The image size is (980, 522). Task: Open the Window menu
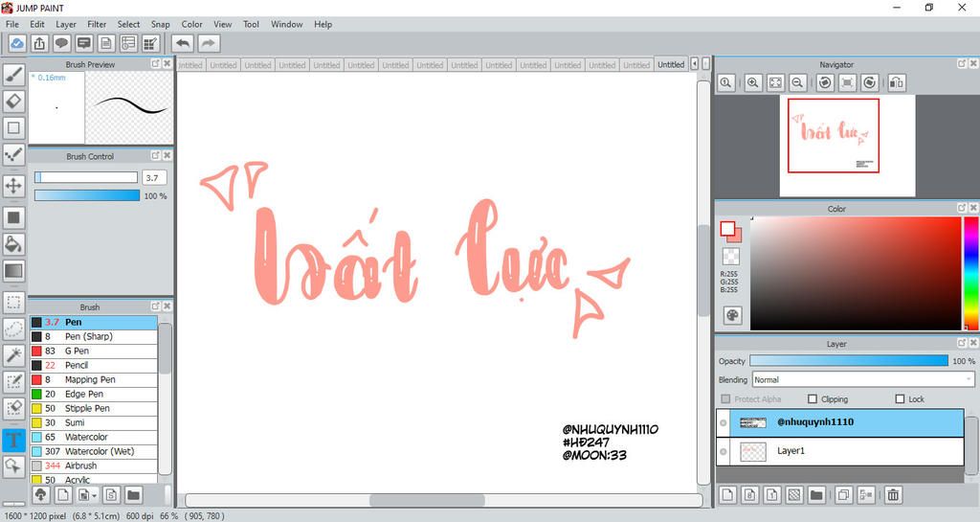pyautogui.click(x=286, y=24)
